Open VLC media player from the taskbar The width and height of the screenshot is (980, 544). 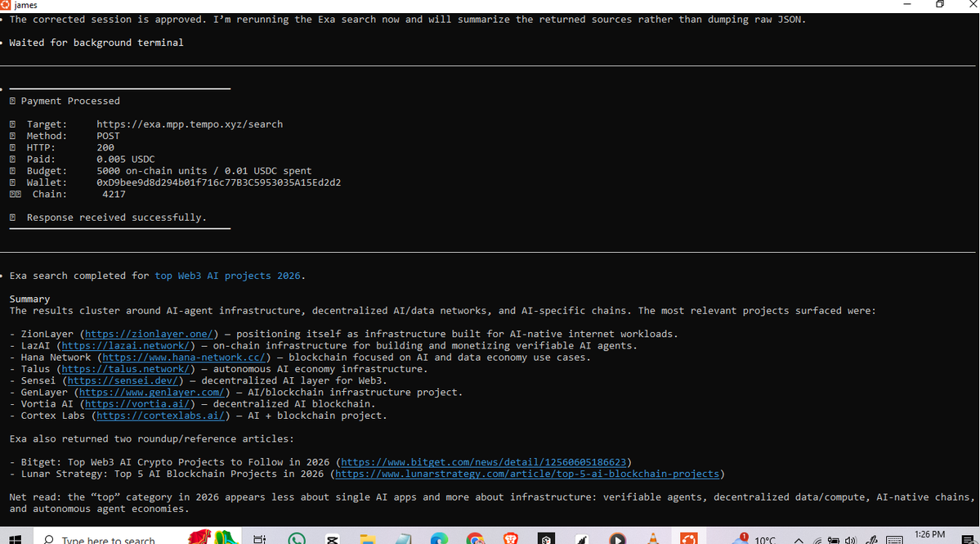[653, 539]
